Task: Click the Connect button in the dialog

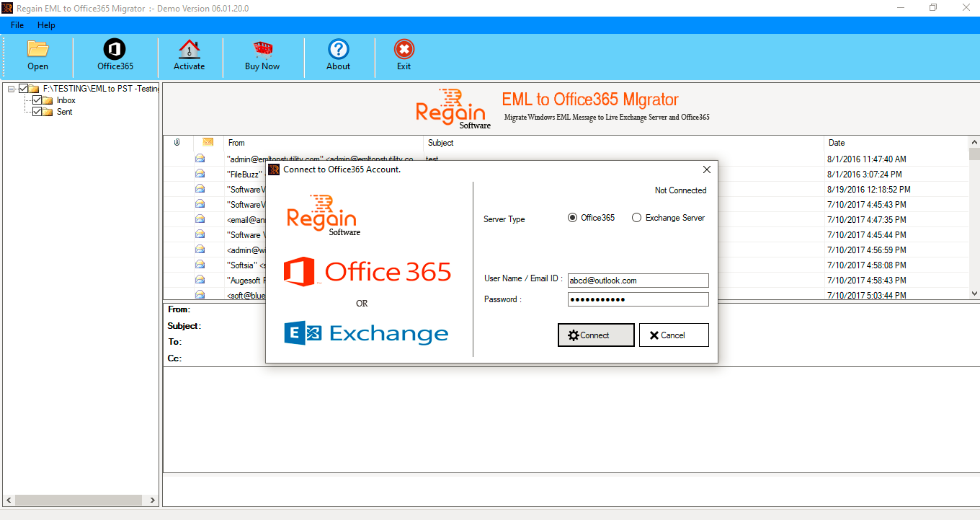Action: (x=596, y=335)
